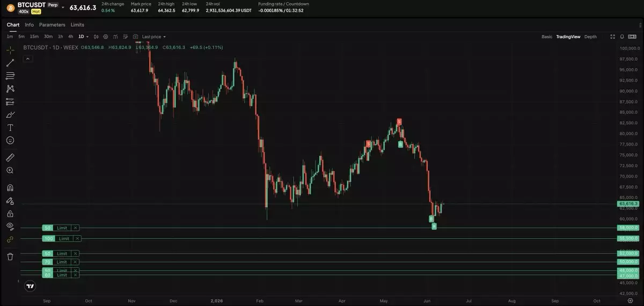Select the text annotation tool
Screen dimensions: 644x306
point(10,127)
